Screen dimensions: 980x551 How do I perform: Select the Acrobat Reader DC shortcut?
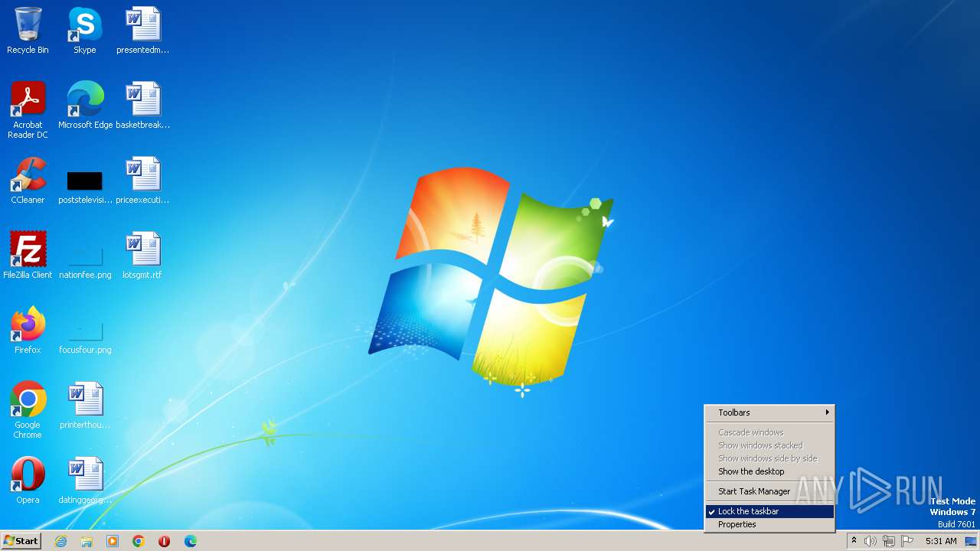point(28,110)
